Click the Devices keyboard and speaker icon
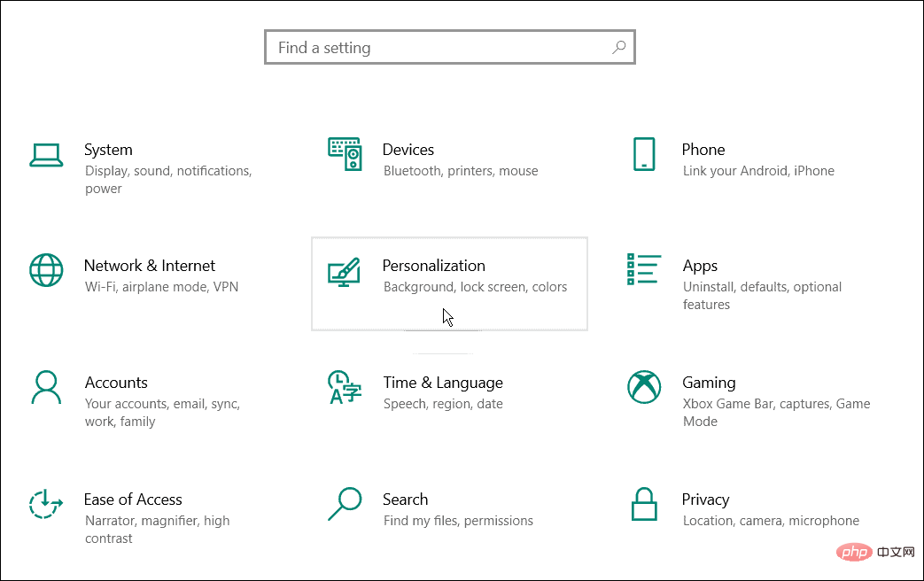This screenshot has width=924, height=581. coord(345,154)
